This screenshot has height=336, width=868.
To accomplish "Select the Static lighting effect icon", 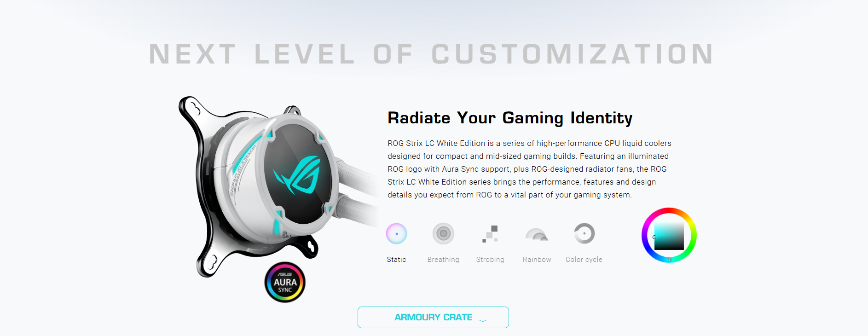I will pos(396,234).
